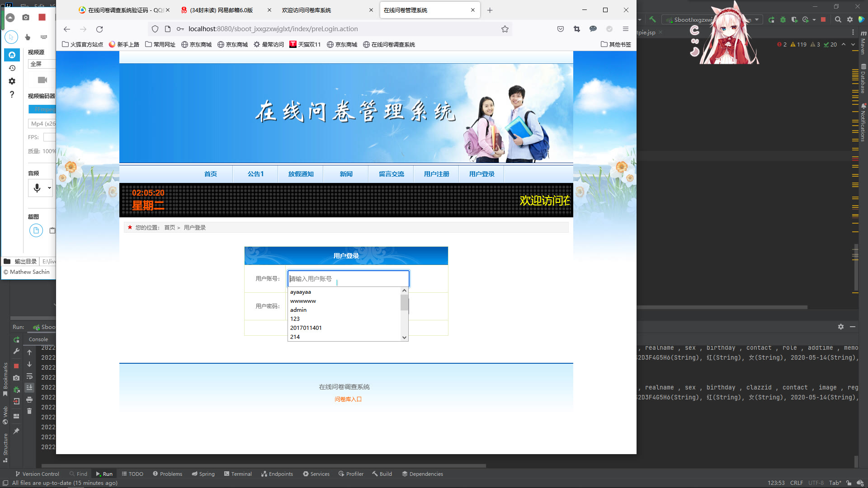
Task: Open the Mp4 video encoder dropdown
Action: click(x=43, y=123)
